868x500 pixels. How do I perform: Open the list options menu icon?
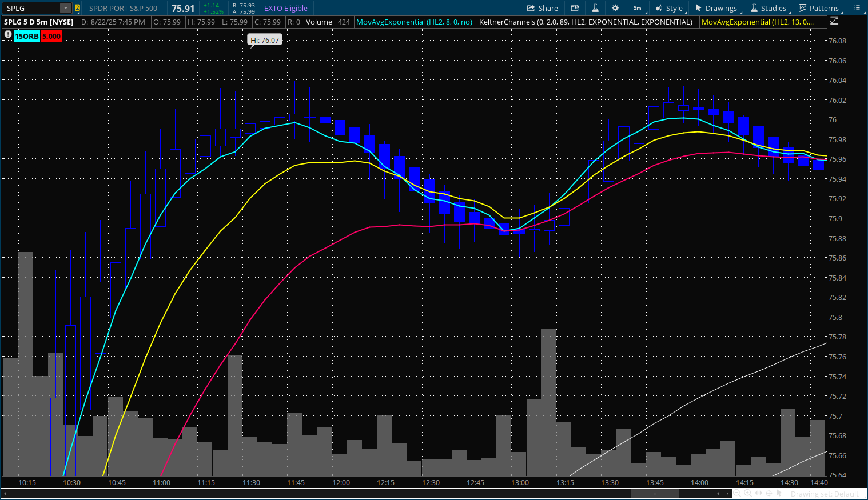(857, 8)
